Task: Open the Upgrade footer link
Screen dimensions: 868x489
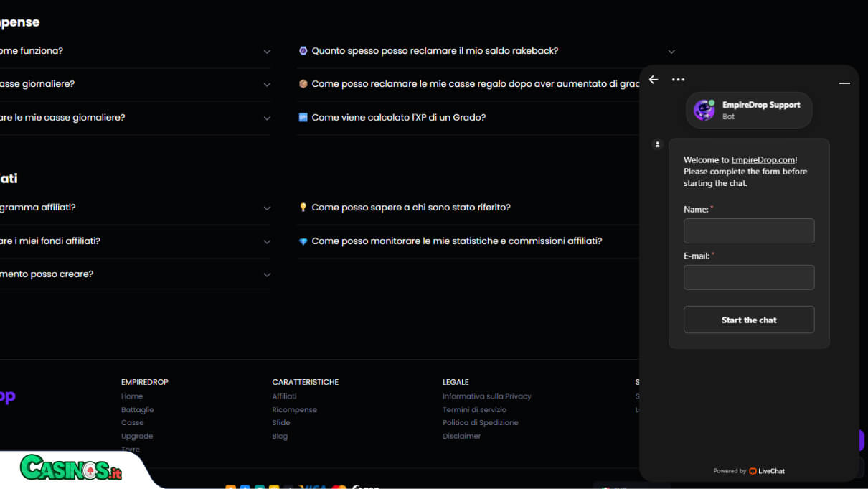Action: (137, 436)
